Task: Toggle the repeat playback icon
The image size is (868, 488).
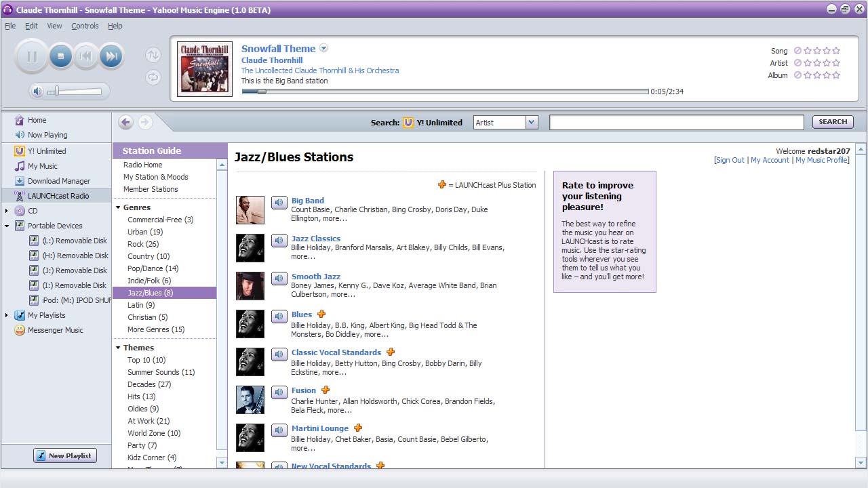Action: (153, 77)
